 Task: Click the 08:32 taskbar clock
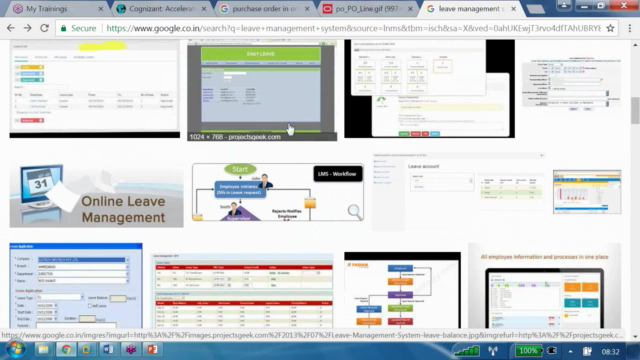tap(610, 351)
